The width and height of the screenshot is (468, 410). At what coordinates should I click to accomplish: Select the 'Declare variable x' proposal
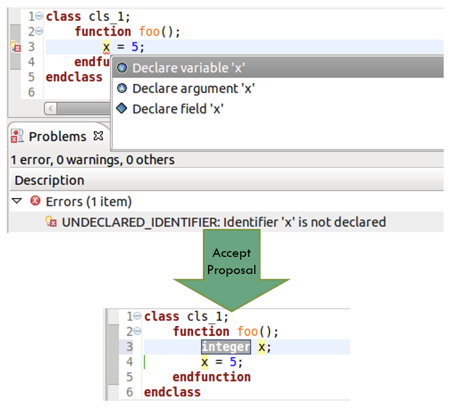278,68
